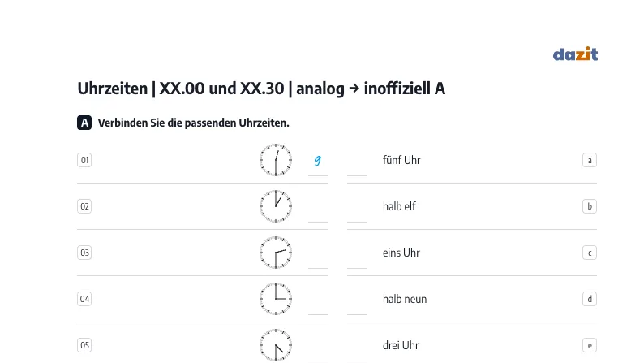Select the clock icon in row 05

(x=276, y=345)
